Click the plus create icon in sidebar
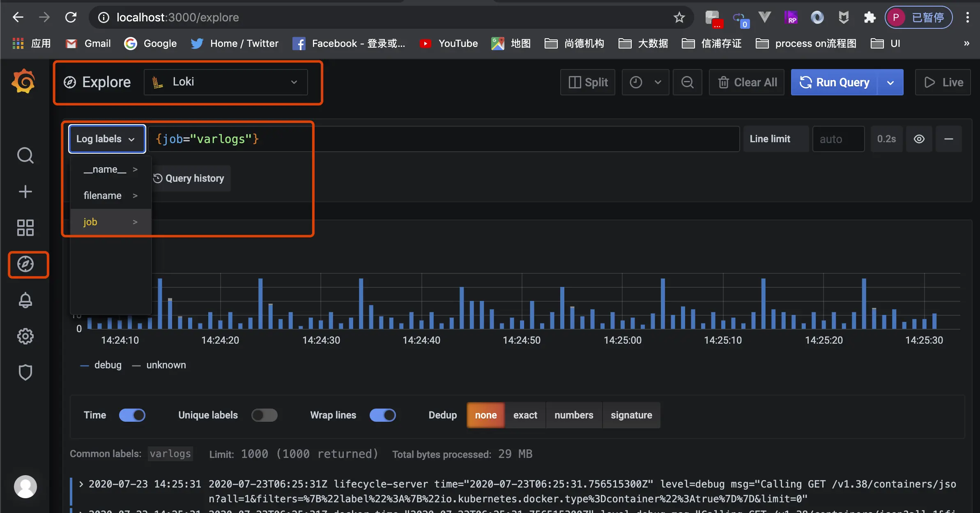The height and width of the screenshot is (513, 980). [x=25, y=192]
